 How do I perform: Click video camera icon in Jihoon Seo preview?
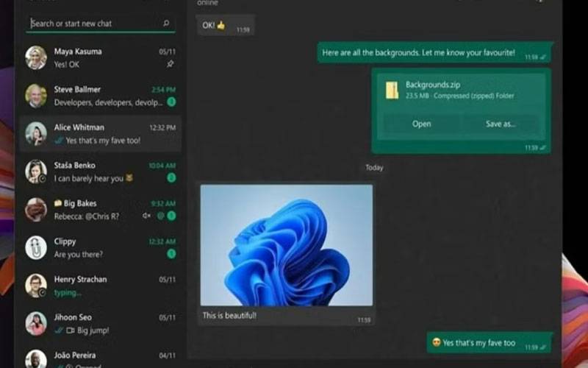coord(70,330)
